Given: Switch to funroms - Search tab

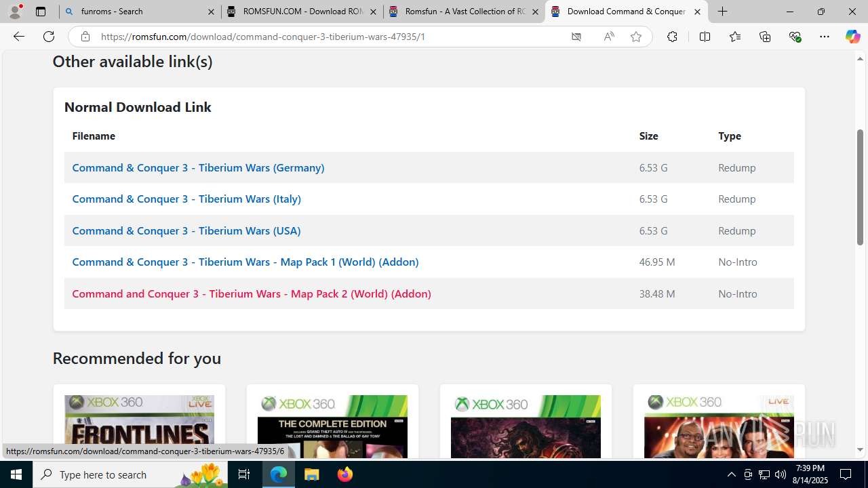Looking at the screenshot, I should pos(139,12).
